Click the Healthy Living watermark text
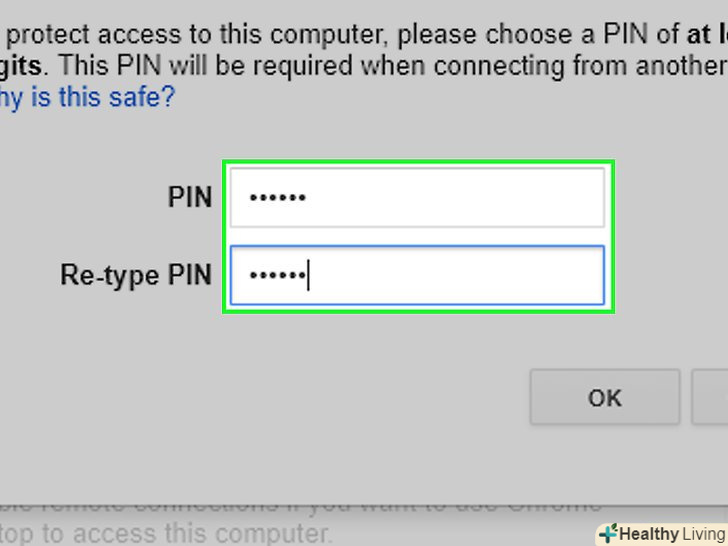 click(x=670, y=534)
